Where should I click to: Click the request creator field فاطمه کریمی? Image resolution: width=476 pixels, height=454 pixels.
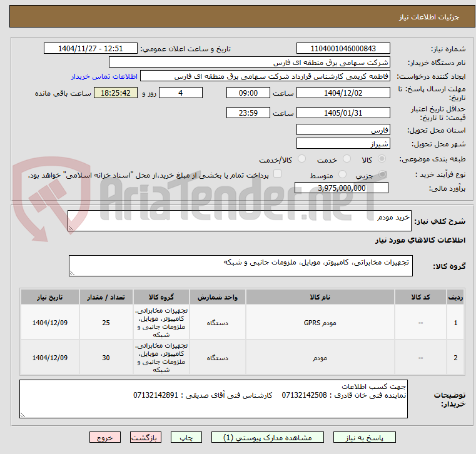(x=265, y=76)
